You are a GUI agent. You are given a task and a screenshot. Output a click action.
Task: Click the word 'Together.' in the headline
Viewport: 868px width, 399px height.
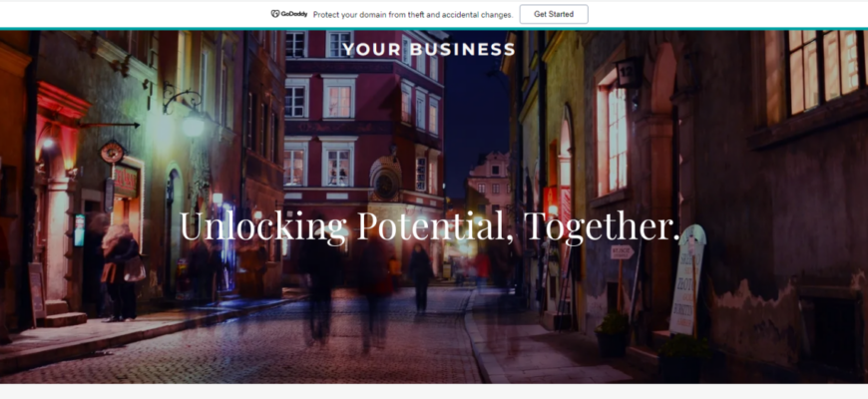tap(602, 226)
